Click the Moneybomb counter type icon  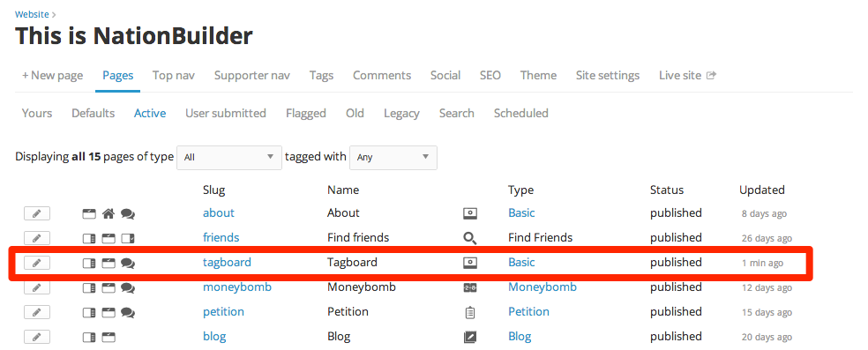point(470,287)
